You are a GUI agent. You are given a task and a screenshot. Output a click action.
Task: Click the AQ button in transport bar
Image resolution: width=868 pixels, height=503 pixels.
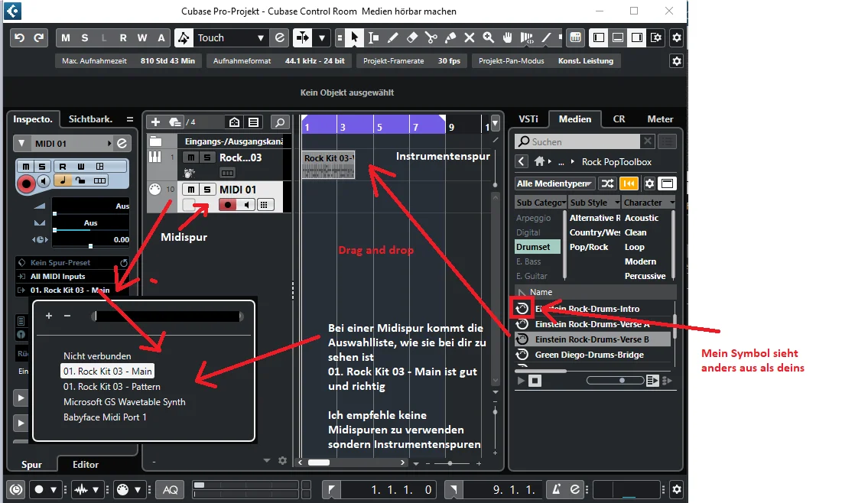pyautogui.click(x=170, y=490)
